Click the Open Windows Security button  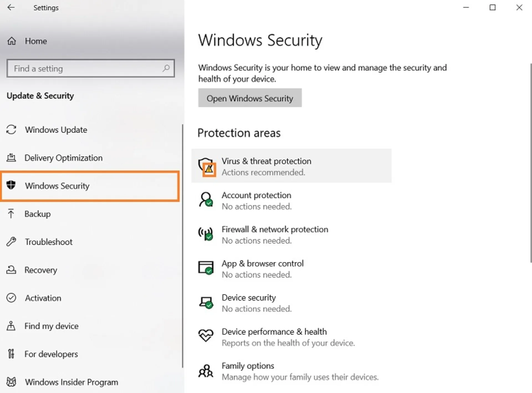pos(250,98)
